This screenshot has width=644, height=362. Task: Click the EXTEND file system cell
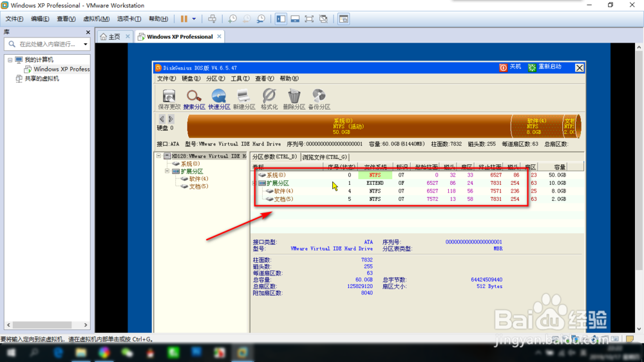375,184
